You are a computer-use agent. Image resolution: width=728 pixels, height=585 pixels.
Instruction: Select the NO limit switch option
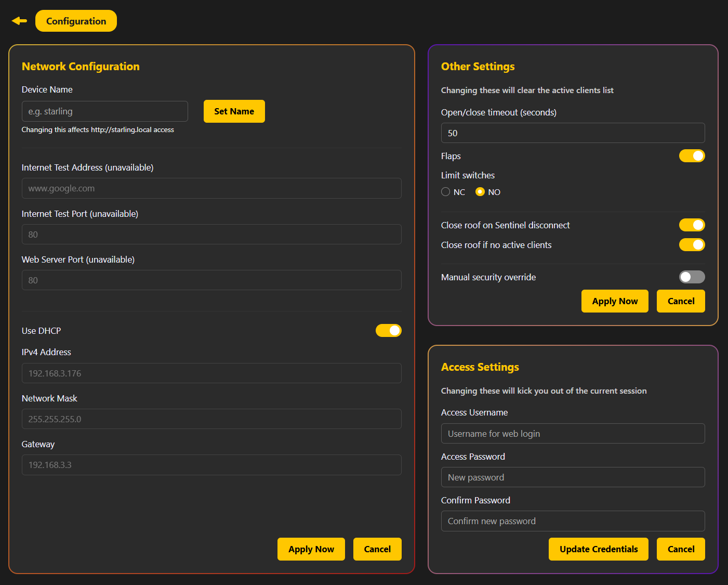point(480,192)
